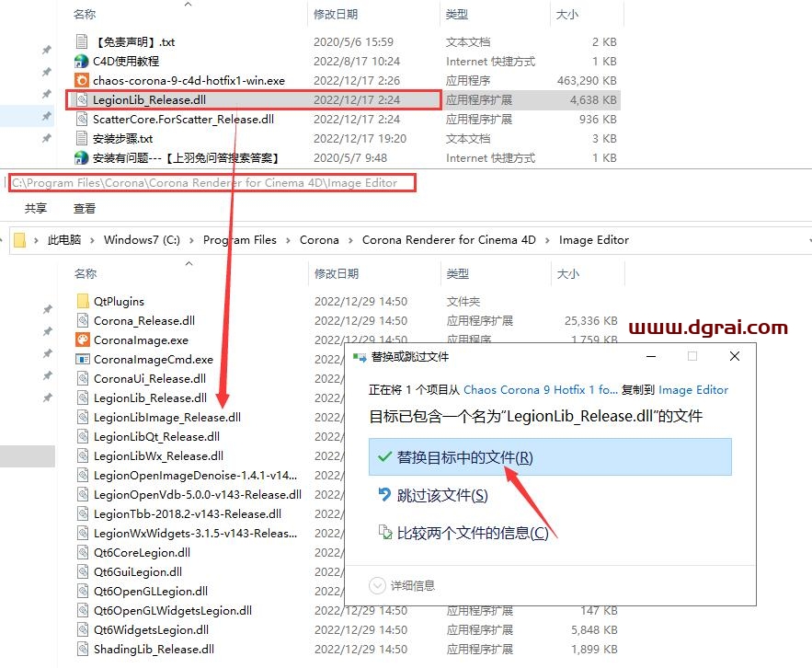Click the Image Editor destination link in dialog

[693, 390]
